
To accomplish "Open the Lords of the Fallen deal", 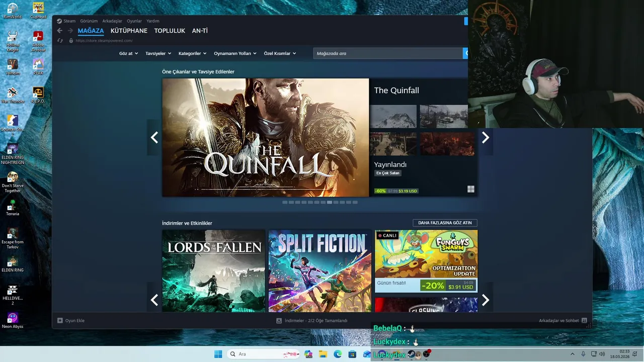I will click(213, 271).
